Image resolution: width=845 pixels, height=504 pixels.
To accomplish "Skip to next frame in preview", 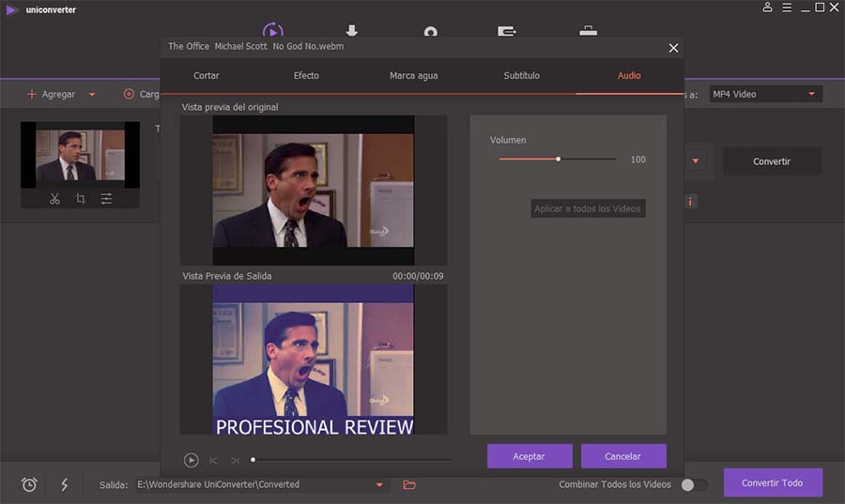I will point(235,461).
